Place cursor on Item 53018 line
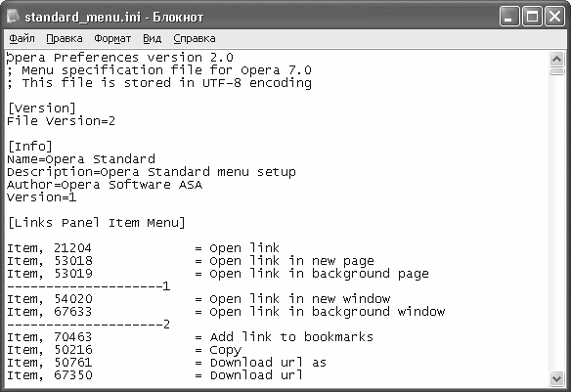This screenshot has width=571, height=392. pos(191,261)
